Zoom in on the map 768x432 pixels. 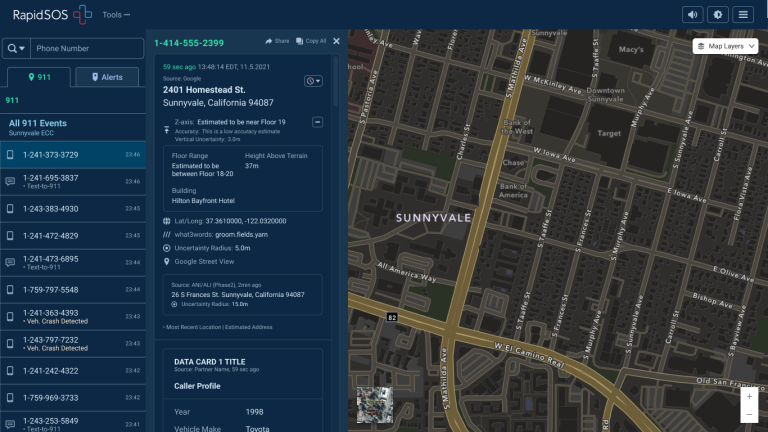pyautogui.click(x=749, y=397)
